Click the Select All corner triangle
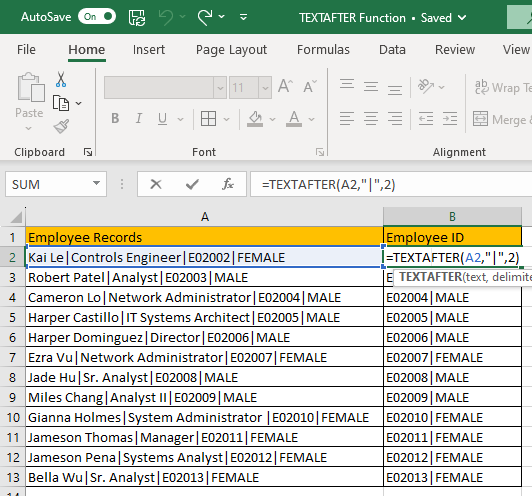Image resolution: width=532 pixels, height=496 pixels. coord(15,217)
